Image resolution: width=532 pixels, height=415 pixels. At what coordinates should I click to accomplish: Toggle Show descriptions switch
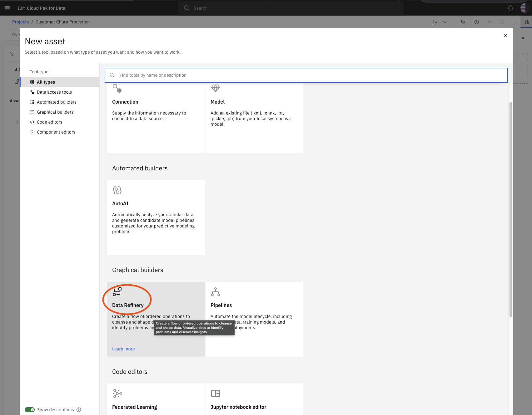point(30,410)
